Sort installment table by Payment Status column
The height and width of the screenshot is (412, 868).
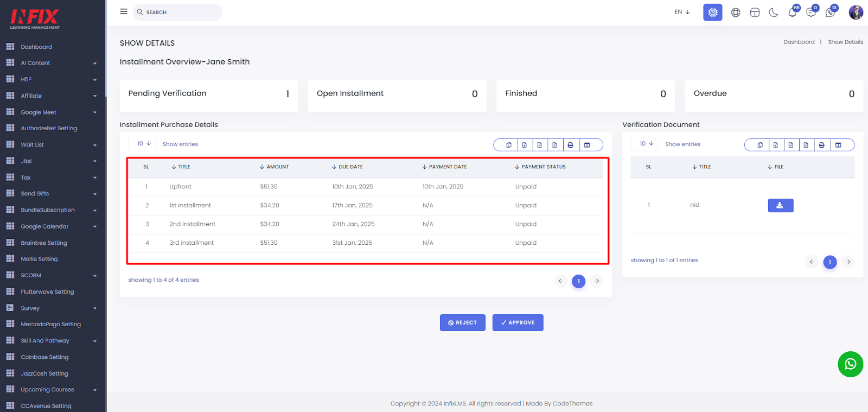(540, 167)
